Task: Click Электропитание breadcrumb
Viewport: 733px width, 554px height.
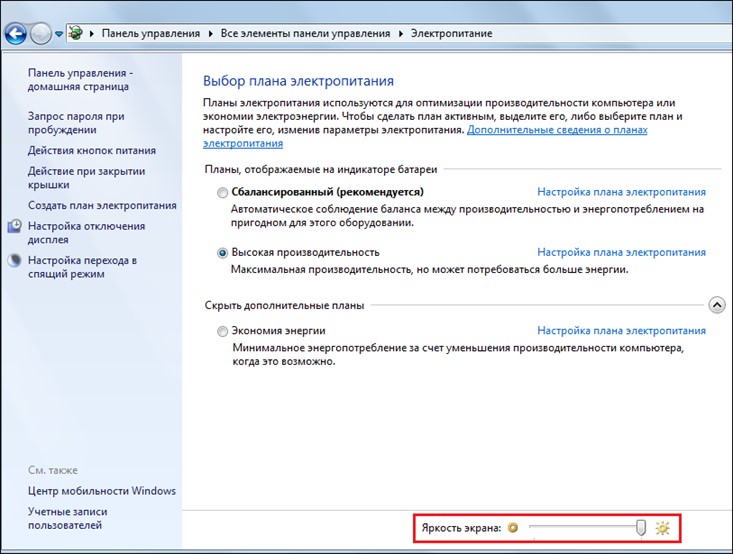Action: pos(452,34)
